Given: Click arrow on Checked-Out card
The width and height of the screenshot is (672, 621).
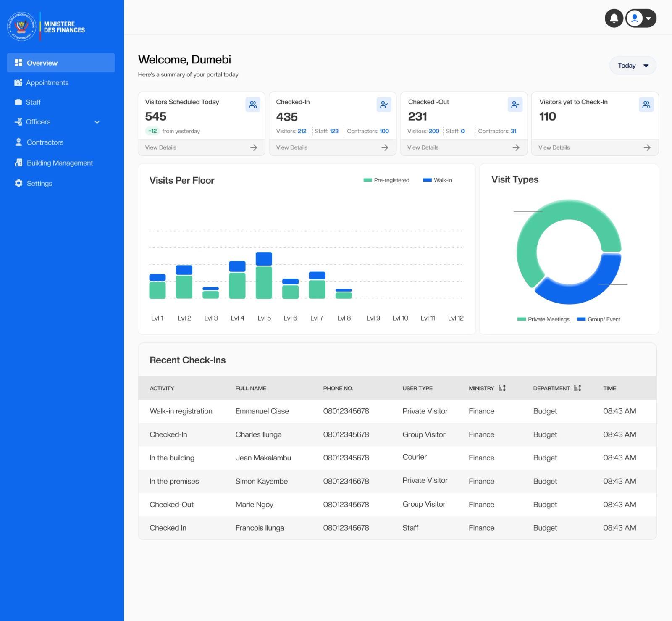Looking at the screenshot, I should click(516, 147).
